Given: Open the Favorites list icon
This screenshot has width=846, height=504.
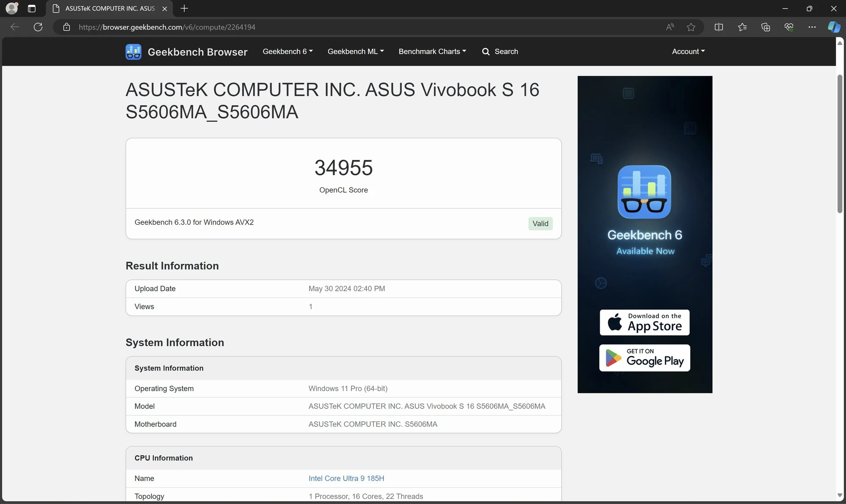Looking at the screenshot, I should point(742,27).
